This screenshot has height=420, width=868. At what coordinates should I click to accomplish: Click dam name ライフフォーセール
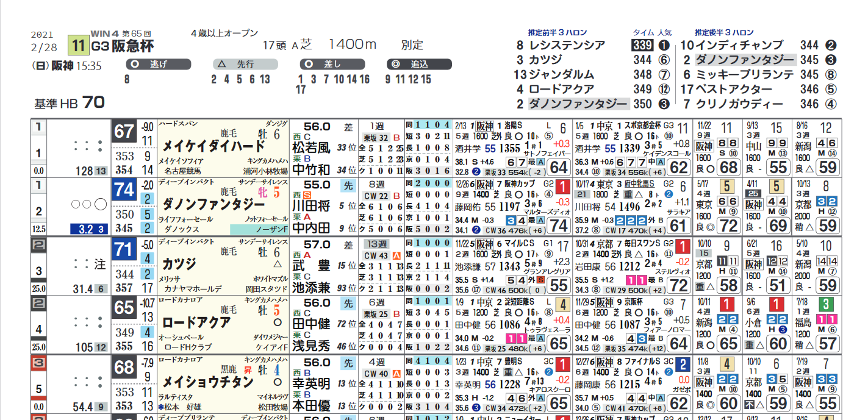coord(186,219)
